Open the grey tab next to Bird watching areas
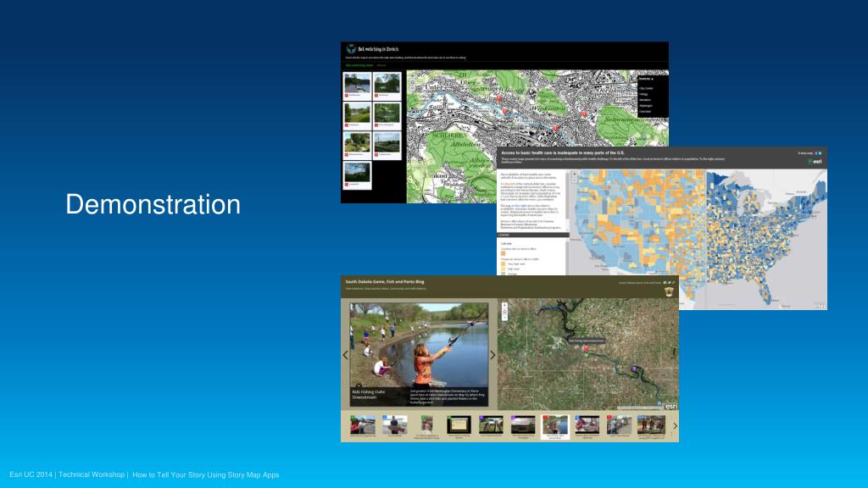 tap(381, 65)
